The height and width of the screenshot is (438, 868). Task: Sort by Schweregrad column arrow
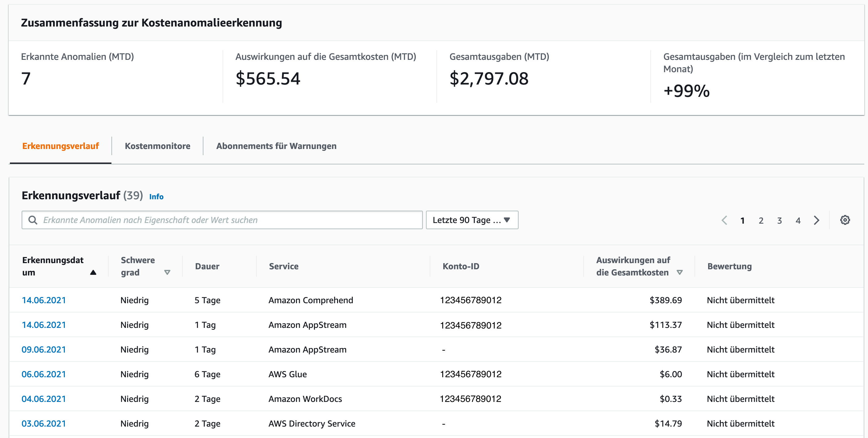click(167, 272)
